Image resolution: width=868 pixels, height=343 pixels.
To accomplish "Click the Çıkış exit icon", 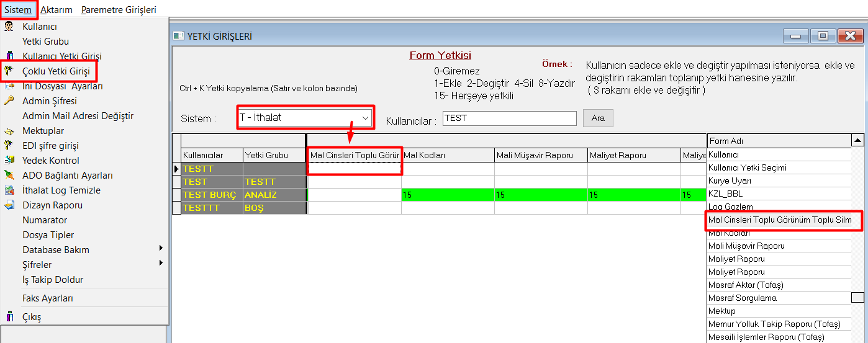I will click(9, 317).
